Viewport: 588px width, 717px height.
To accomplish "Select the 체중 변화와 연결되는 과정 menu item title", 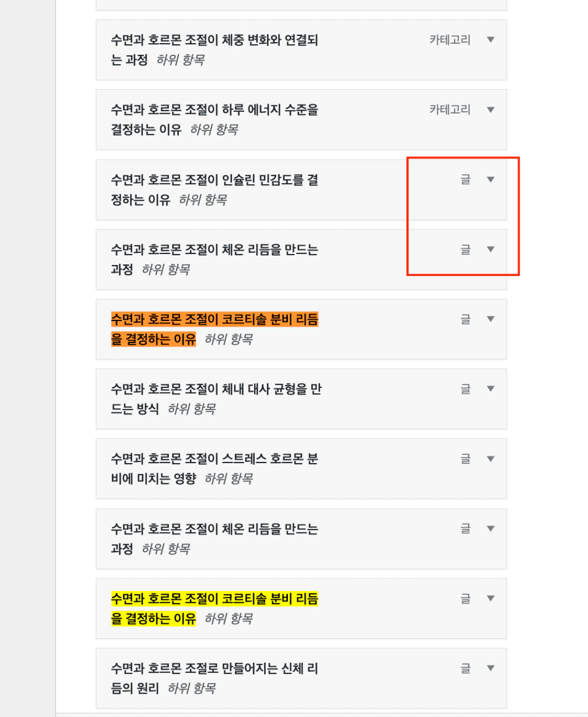I will click(x=214, y=40).
